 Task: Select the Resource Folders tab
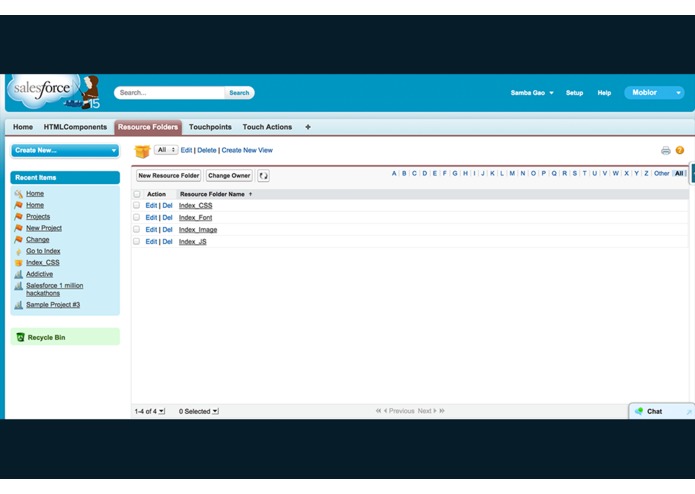148,127
